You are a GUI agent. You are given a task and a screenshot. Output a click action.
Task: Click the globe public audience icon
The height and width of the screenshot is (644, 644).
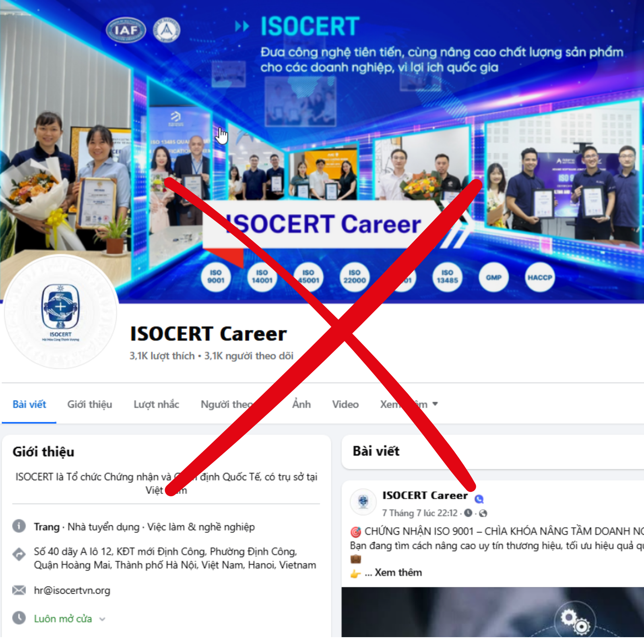(483, 513)
